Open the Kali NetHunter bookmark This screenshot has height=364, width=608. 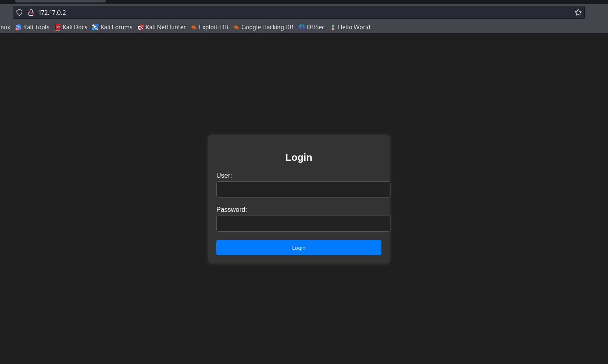162,27
